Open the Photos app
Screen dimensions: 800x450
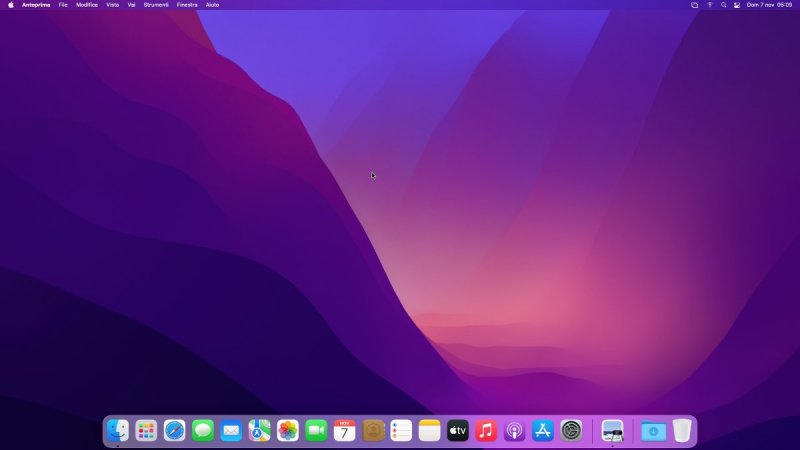288,431
